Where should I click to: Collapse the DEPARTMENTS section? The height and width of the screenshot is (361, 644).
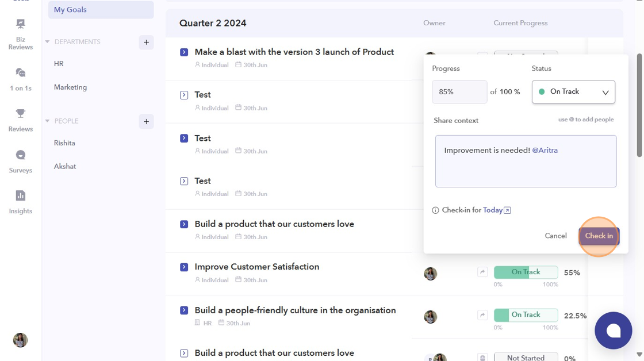[x=48, y=42]
